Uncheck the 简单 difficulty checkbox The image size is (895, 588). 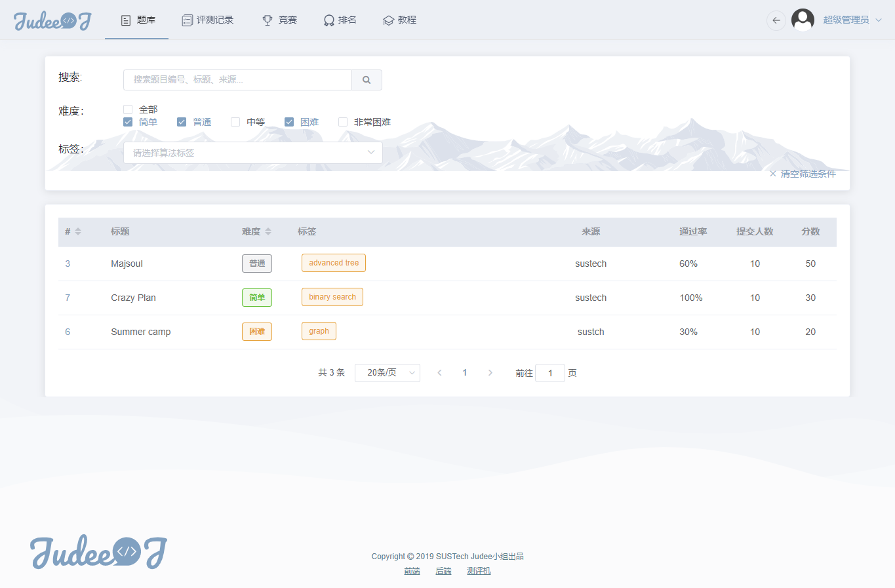(128, 121)
